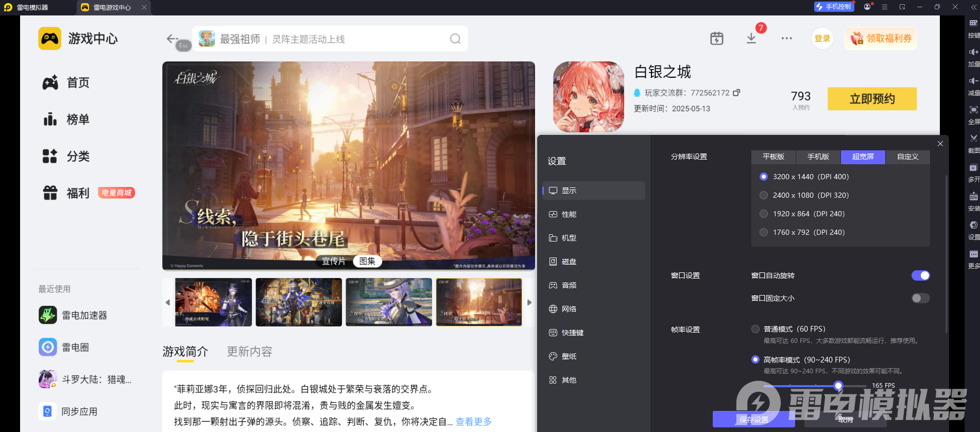Screen dimensions: 980x432
Task: Open the 性能 settings section
Action: [x=594, y=214]
